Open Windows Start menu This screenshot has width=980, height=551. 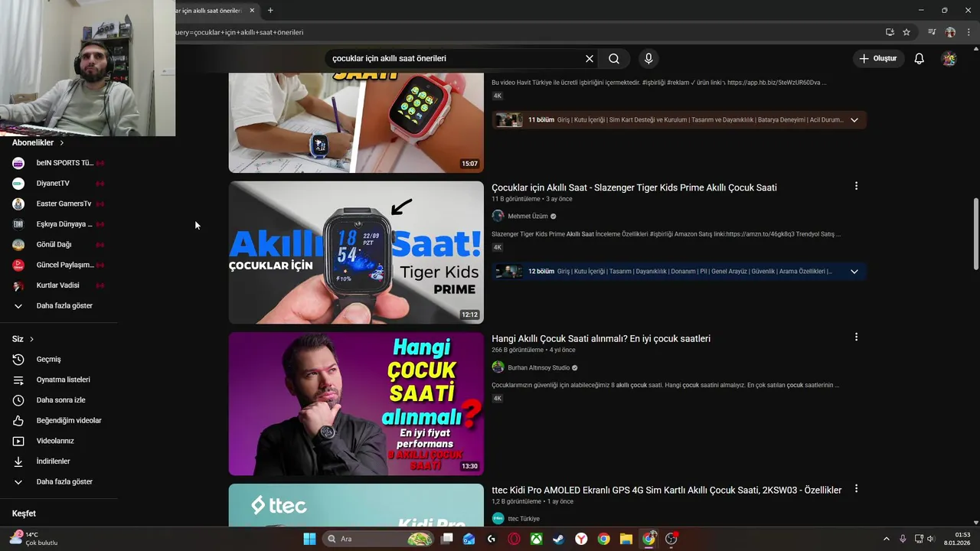click(309, 539)
